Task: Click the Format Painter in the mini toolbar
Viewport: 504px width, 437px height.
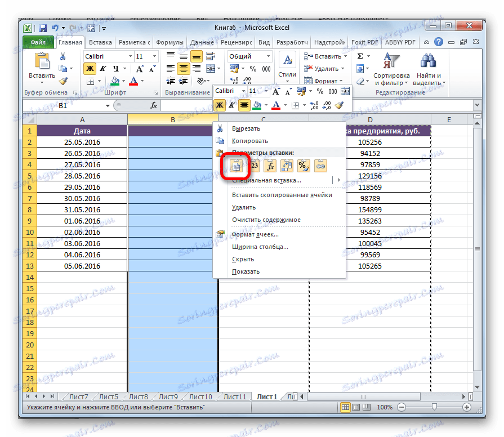Action: 340,105
